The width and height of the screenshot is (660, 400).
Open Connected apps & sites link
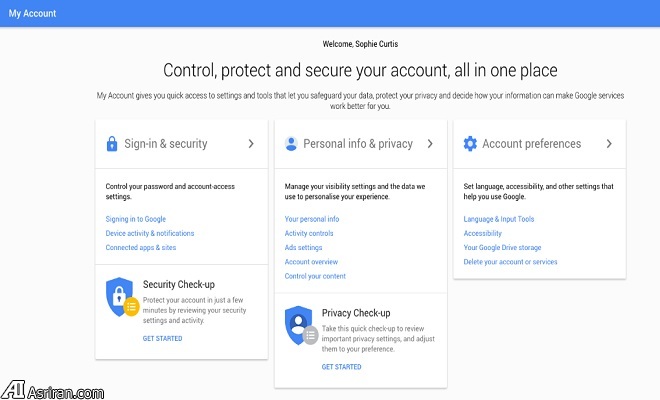click(141, 248)
